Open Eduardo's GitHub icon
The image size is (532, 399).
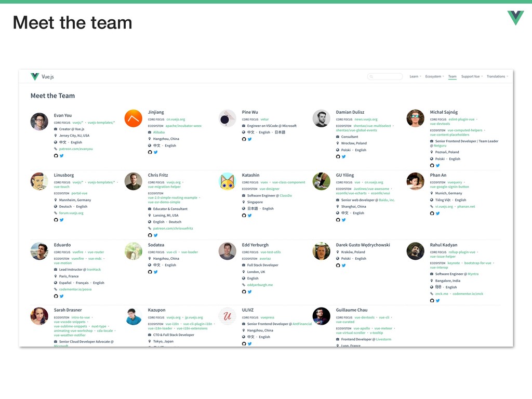[56, 296]
